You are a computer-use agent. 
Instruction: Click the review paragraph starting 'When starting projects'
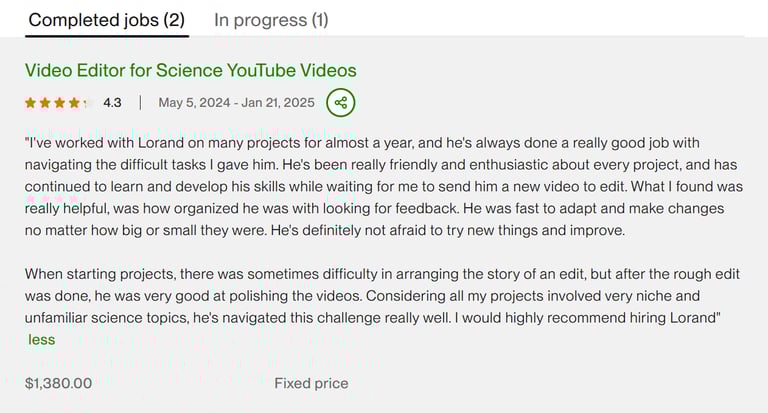tap(380, 295)
